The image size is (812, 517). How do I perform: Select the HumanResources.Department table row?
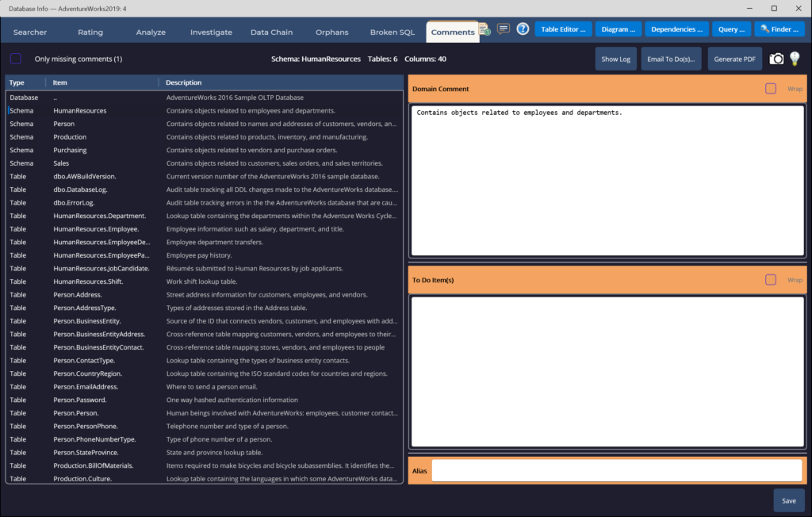click(205, 216)
